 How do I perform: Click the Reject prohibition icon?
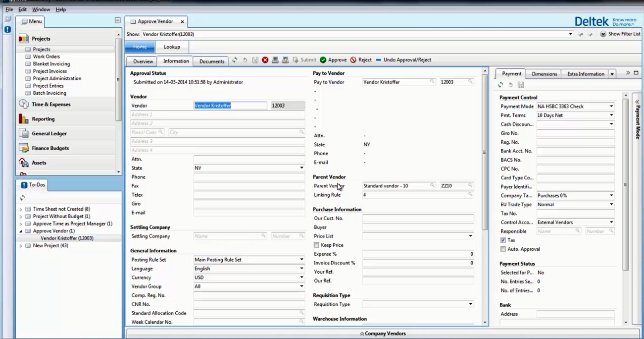tap(353, 60)
